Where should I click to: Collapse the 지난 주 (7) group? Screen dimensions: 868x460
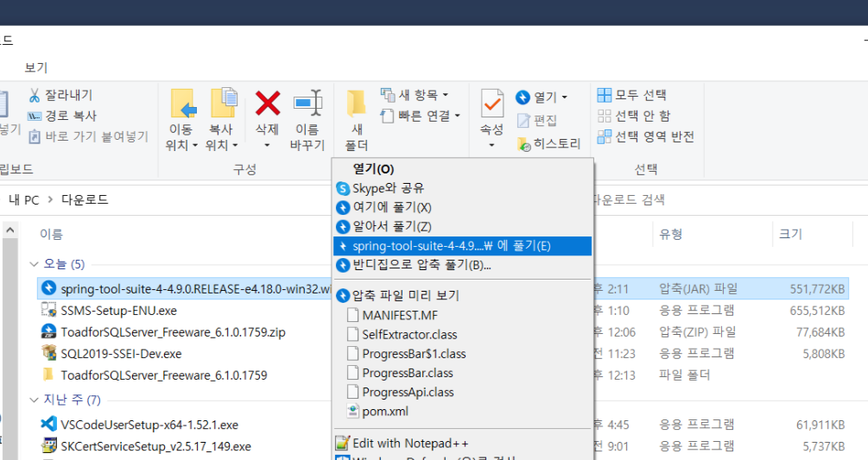pos(34,400)
